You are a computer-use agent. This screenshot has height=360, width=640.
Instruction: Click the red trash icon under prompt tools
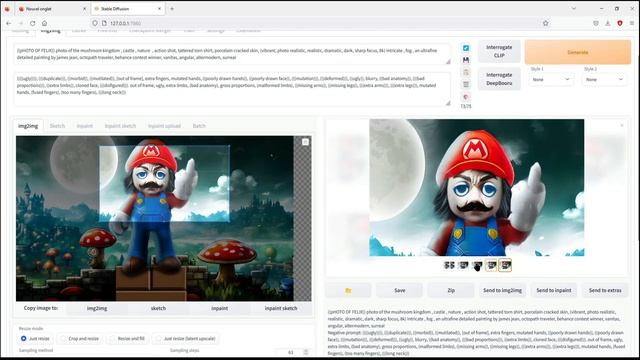pos(466,97)
